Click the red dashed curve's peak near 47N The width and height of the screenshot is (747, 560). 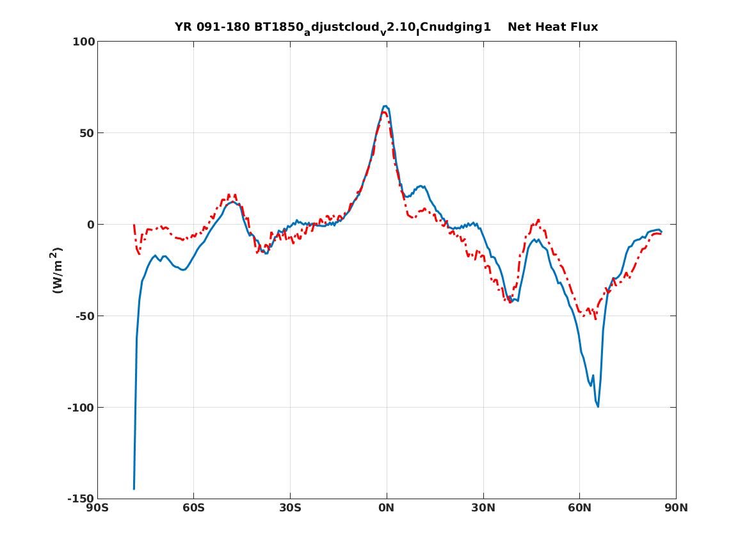538,220
